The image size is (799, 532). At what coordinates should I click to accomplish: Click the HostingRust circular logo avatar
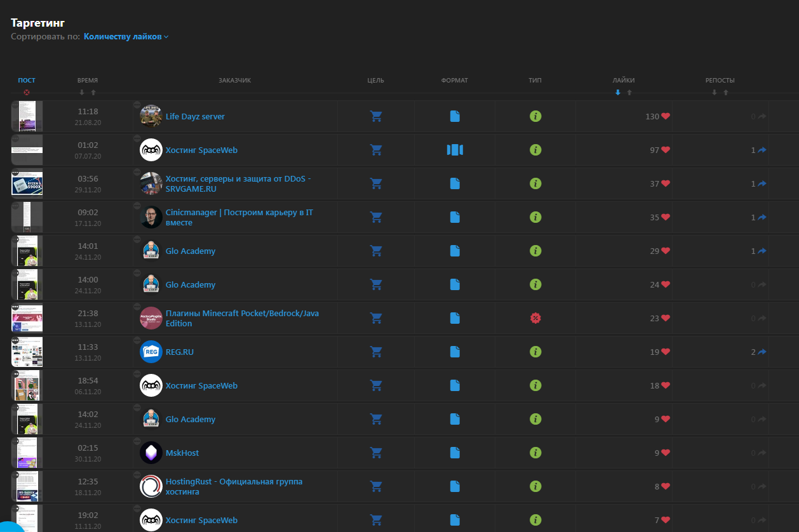[151, 486]
